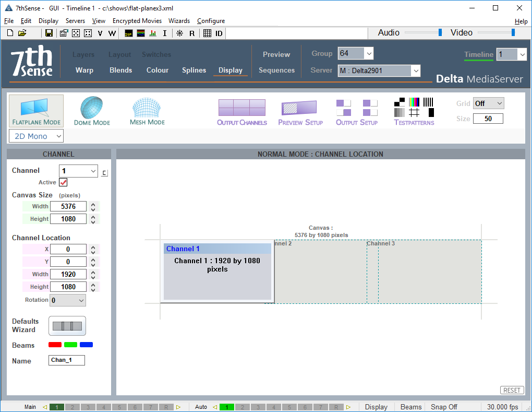Click the snowflake freeze toolbar icon

click(x=180, y=33)
